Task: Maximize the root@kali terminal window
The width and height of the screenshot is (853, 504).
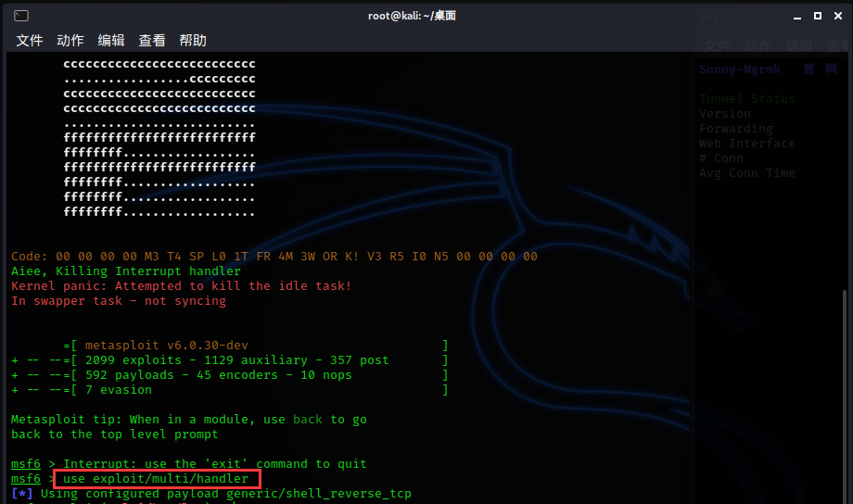Action: tap(817, 16)
